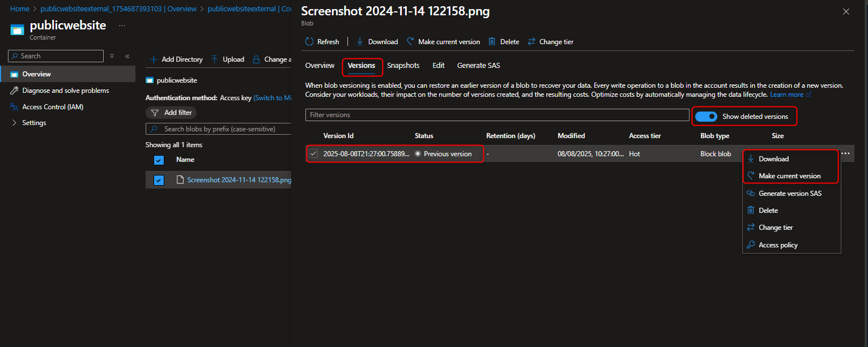Click the Add filter button
Image resolution: width=868 pixels, height=347 pixels.
tap(171, 112)
